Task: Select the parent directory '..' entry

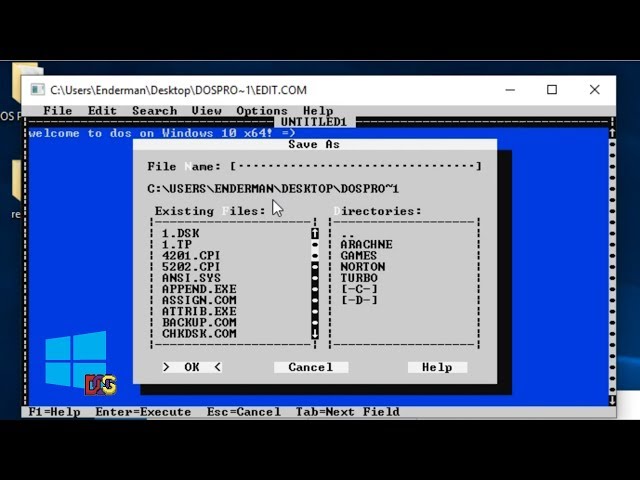Action: pyautogui.click(x=348, y=235)
